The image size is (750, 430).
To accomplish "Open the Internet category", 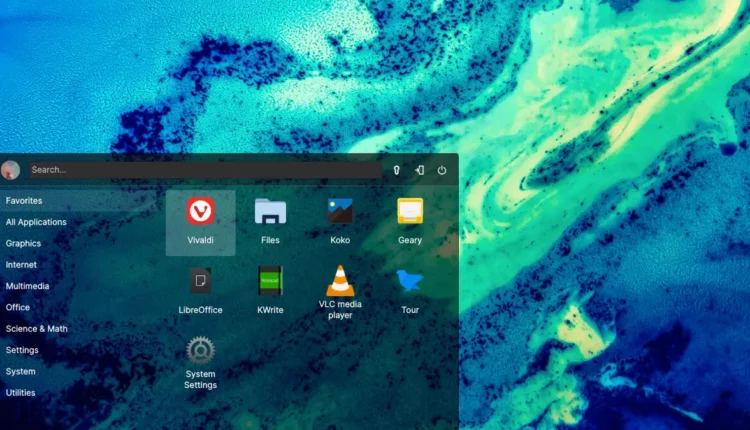I will tap(21, 265).
